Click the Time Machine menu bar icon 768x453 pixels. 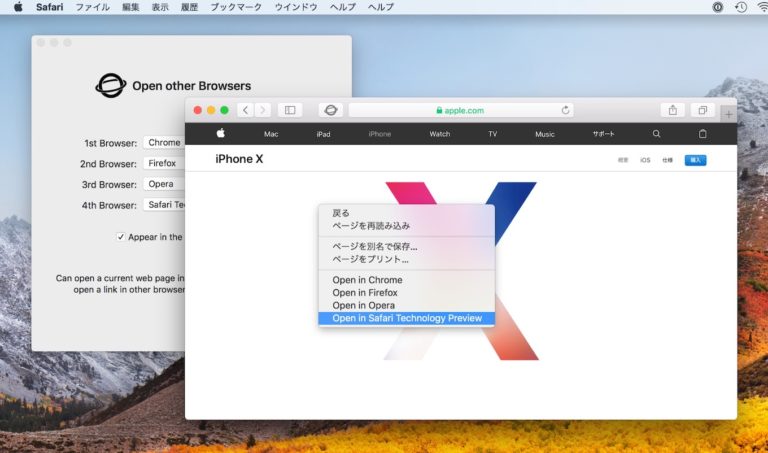click(x=741, y=7)
